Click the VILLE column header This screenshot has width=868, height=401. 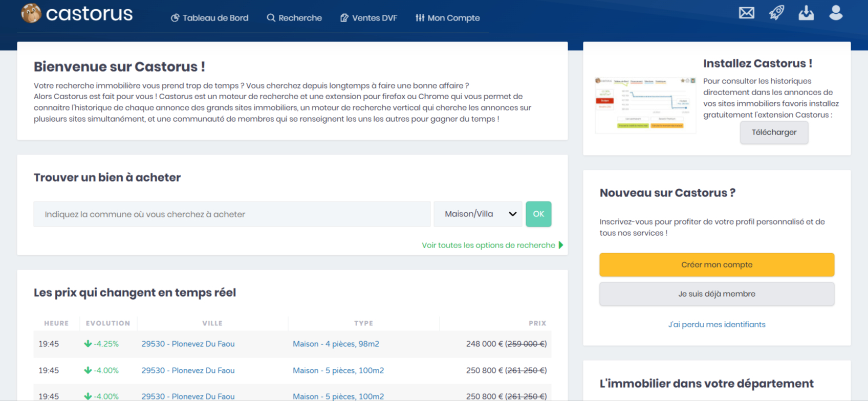pyautogui.click(x=212, y=323)
